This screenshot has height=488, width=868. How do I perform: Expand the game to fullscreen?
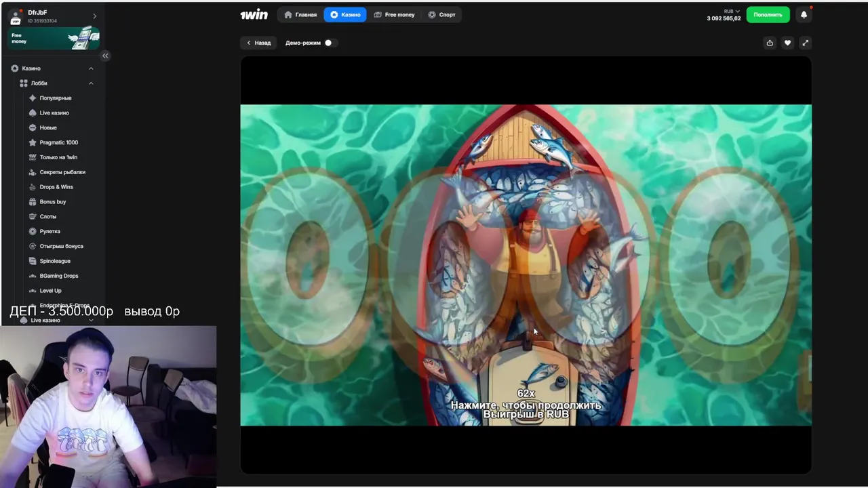[x=805, y=43]
